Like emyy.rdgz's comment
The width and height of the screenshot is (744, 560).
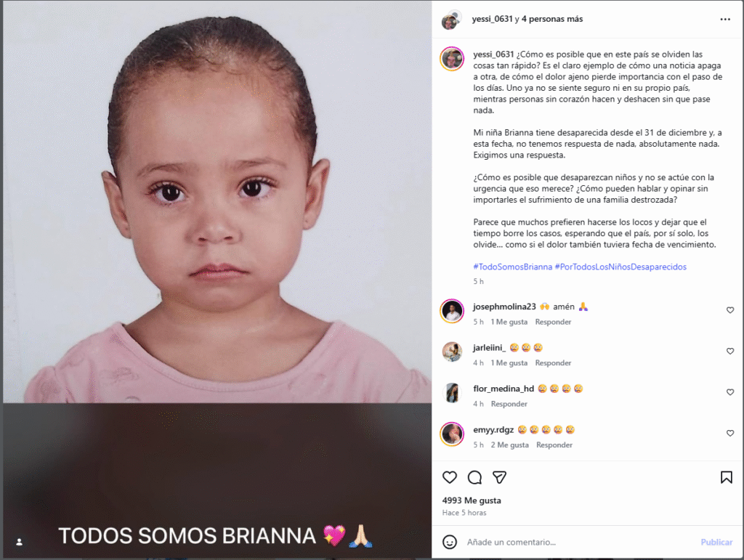pos(730,434)
